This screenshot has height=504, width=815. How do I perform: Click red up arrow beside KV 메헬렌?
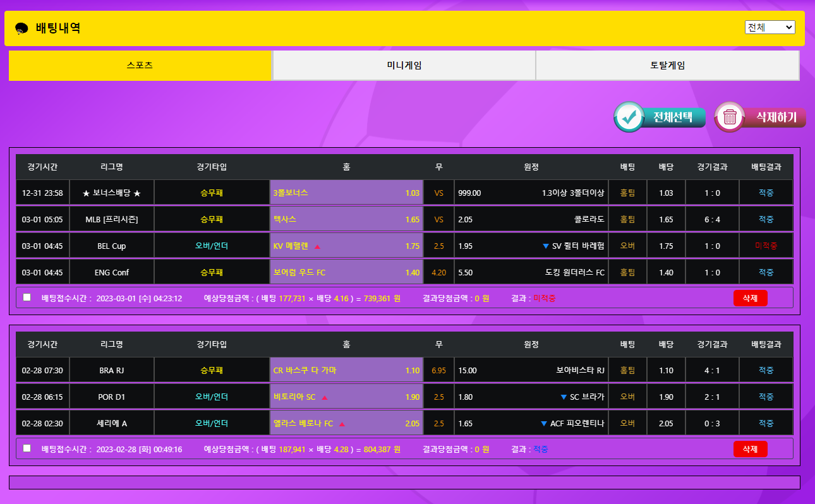click(x=317, y=246)
